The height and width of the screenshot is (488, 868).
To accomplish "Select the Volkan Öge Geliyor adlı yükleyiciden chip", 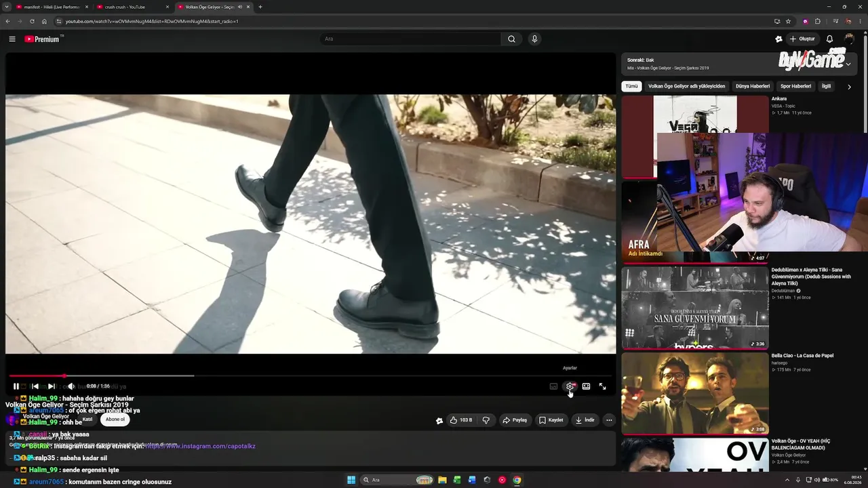I will click(x=686, y=86).
